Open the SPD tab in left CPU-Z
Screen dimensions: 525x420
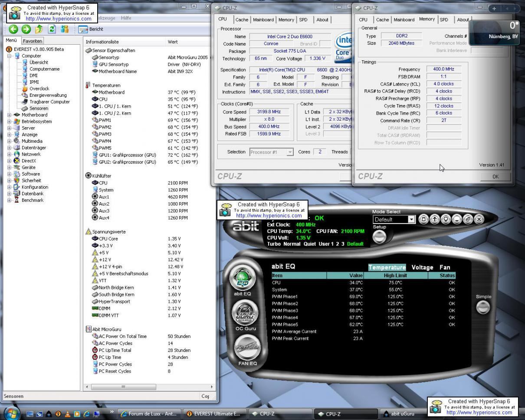[303, 20]
